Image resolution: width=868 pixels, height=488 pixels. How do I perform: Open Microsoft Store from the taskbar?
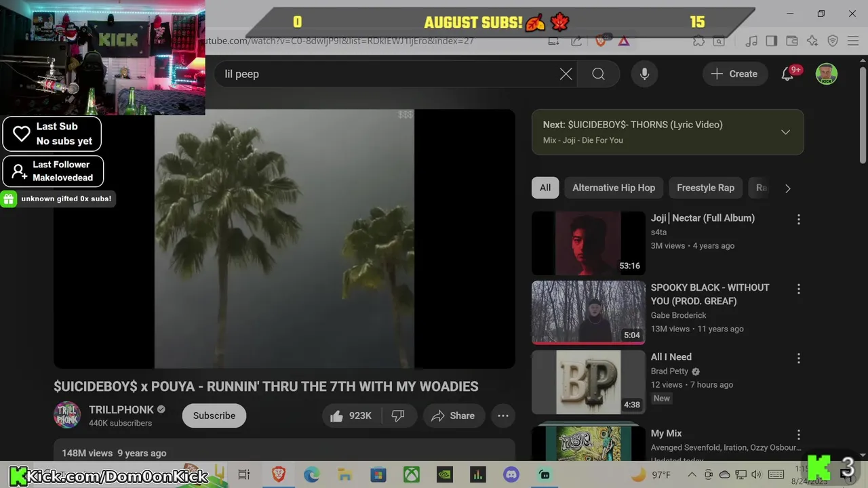pyautogui.click(x=378, y=474)
